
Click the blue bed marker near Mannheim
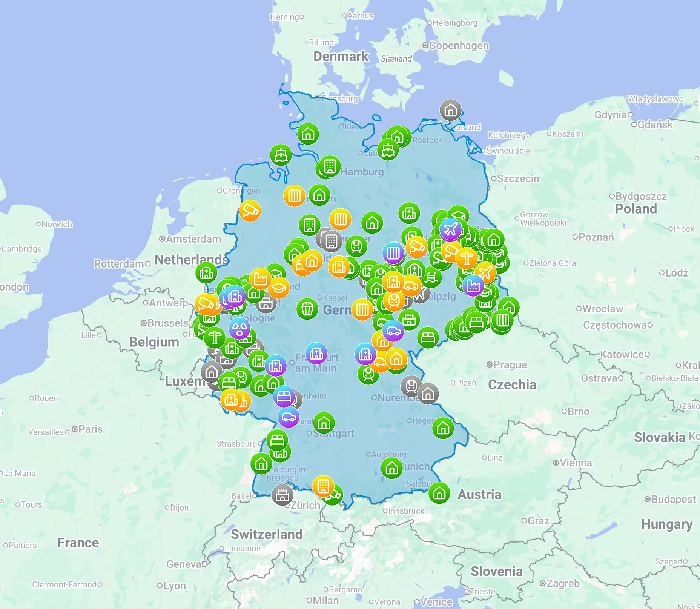click(284, 397)
